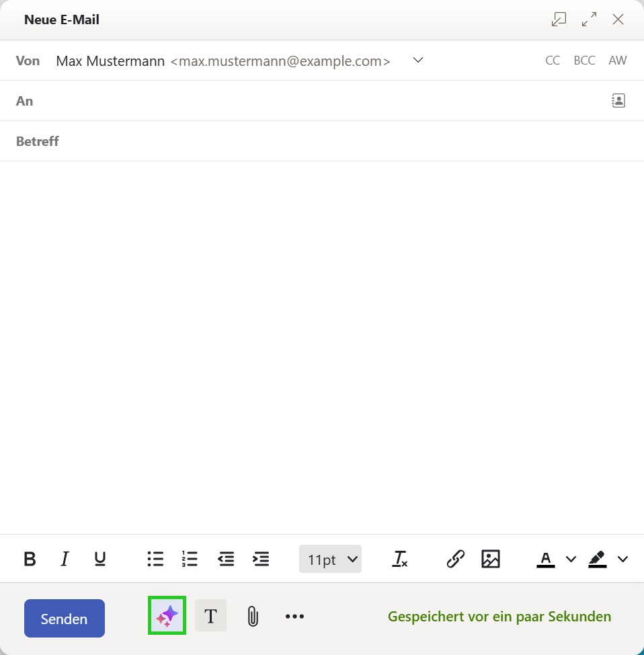644x655 pixels.
Task: Expand the sender address dropdown
Action: (418, 60)
